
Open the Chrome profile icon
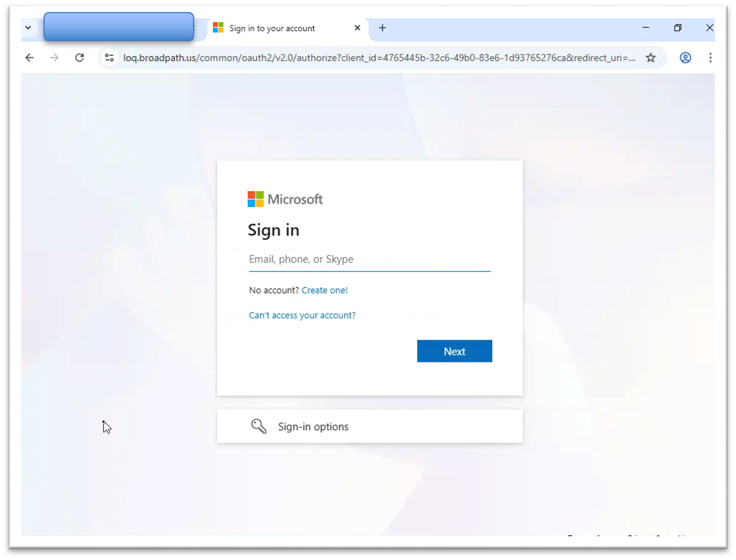coord(685,58)
